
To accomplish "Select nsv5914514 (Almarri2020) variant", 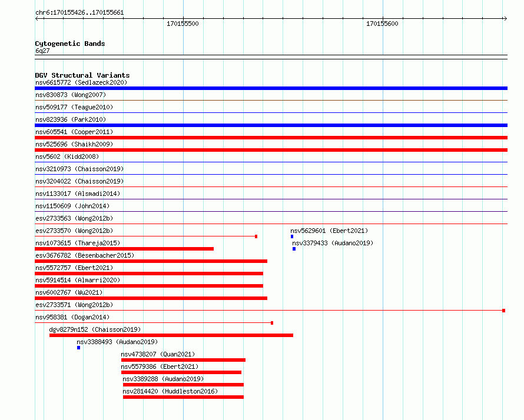I will (78, 280).
